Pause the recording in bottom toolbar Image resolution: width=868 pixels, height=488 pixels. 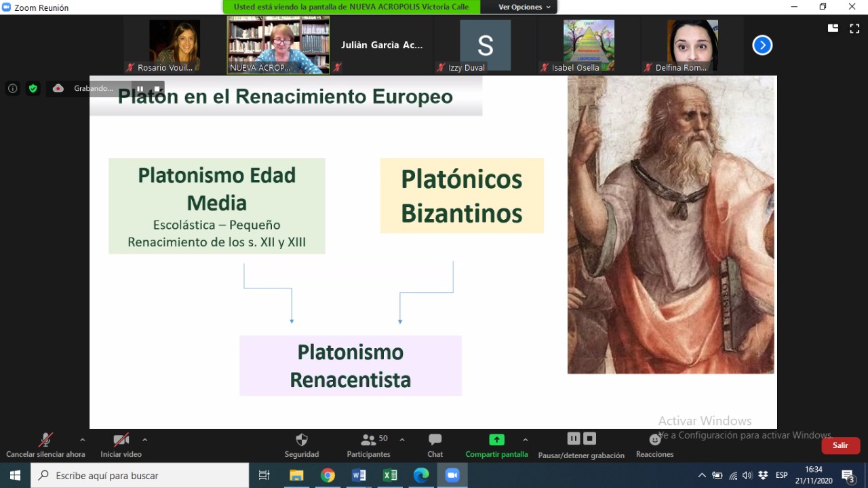pos(573,438)
